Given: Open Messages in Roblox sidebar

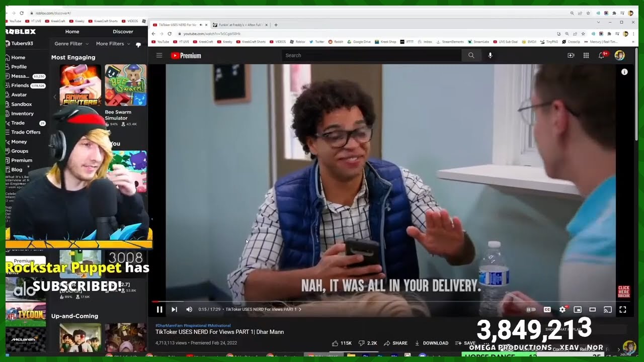Looking at the screenshot, I should 25,76.
